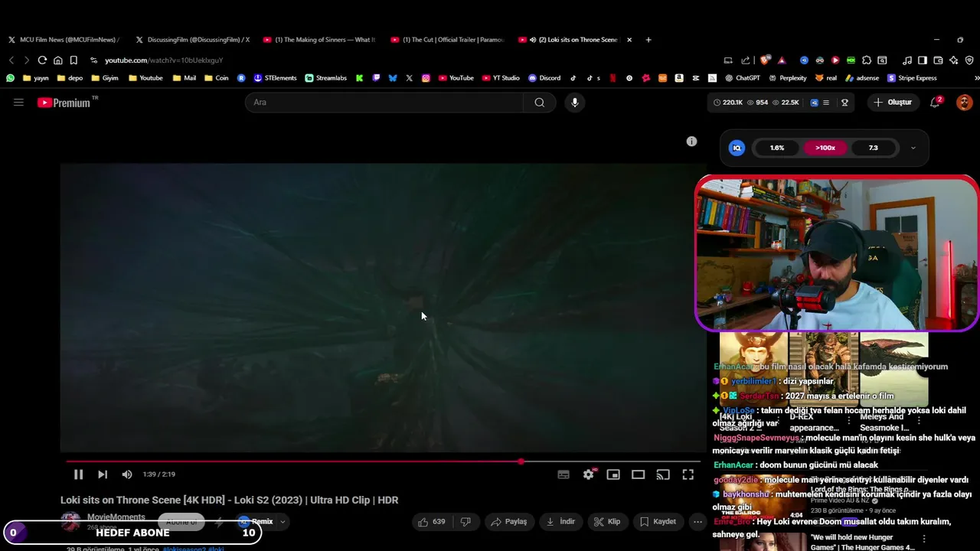Toggle theater mode view
Image resolution: width=980 pixels, height=551 pixels.
[638, 474]
